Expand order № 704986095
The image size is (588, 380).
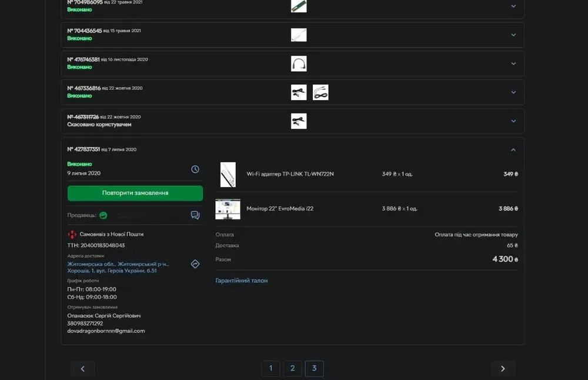[x=513, y=6]
